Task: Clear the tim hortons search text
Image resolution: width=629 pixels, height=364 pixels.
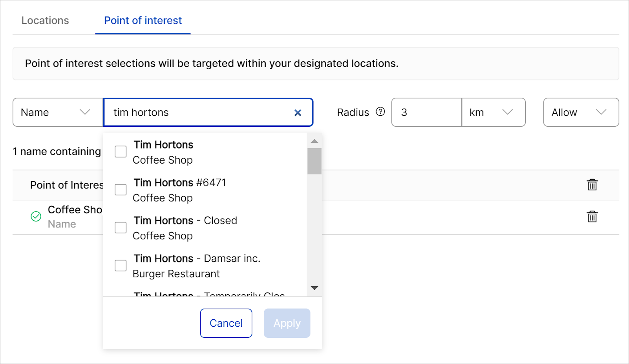Action: pyautogui.click(x=298, y=113)
